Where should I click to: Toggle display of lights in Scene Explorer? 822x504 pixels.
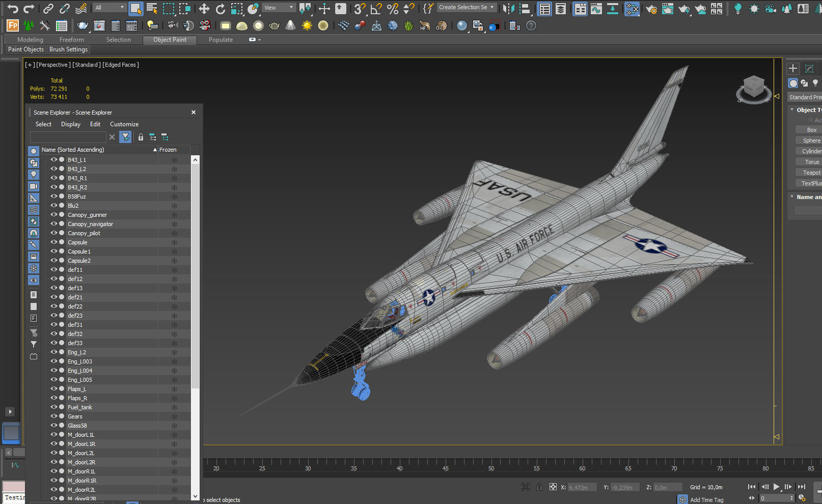click(34, 175)
